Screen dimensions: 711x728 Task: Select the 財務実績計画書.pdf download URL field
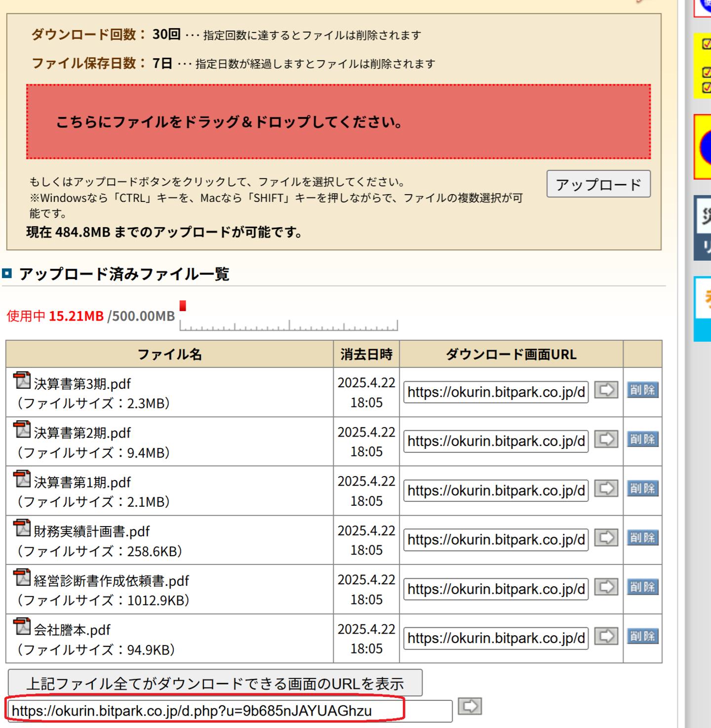tap(496, 540)
